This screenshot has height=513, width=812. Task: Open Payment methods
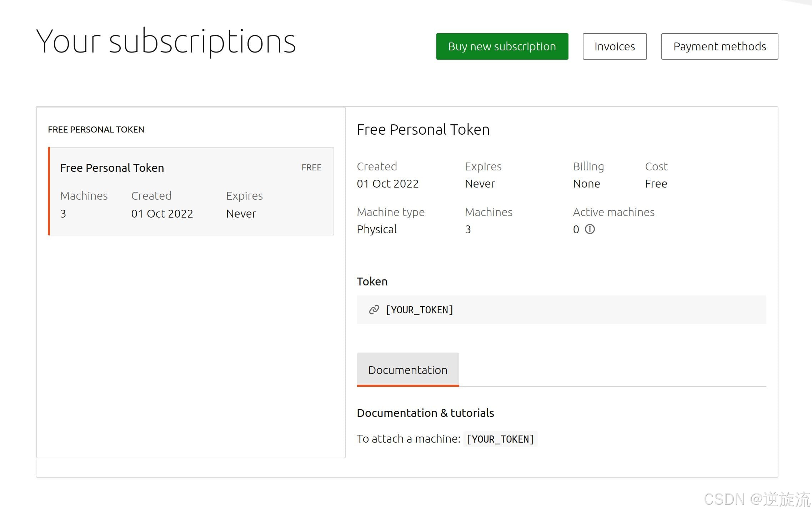(x=719, y=46)
